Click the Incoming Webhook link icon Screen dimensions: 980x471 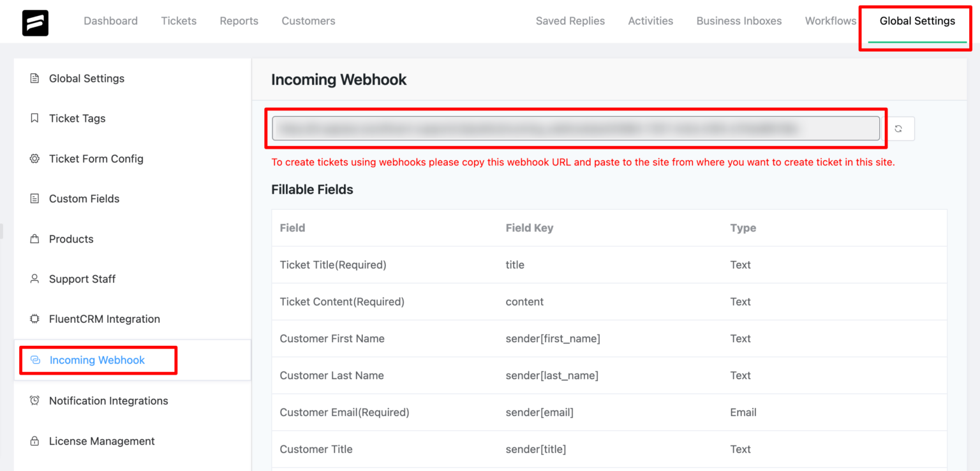(36, 360)
